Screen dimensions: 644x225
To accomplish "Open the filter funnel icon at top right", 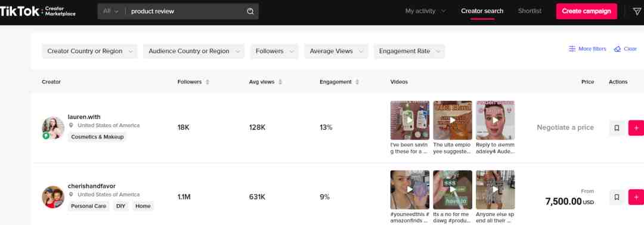I will tap(637, 11).
